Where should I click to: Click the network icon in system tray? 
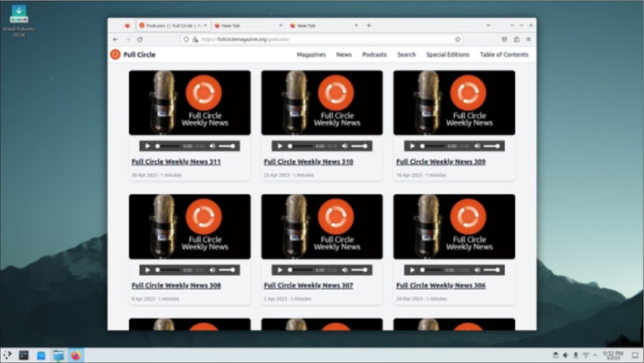tap(586, 355)
